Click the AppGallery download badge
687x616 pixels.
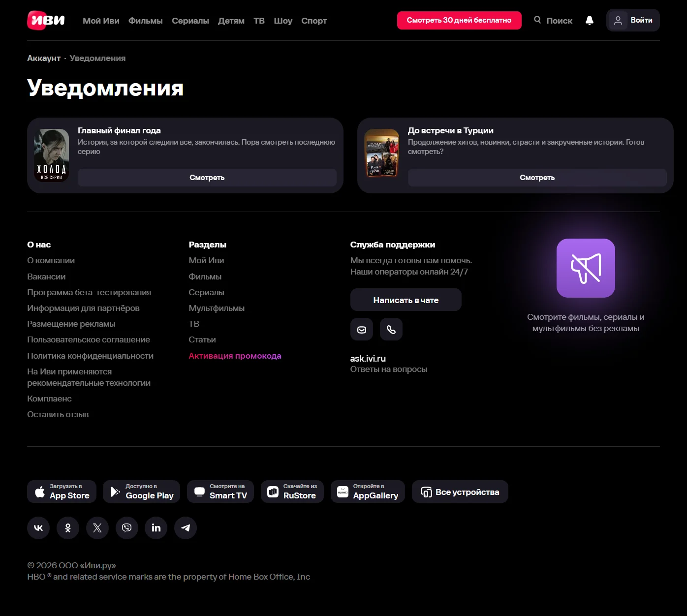368,492
